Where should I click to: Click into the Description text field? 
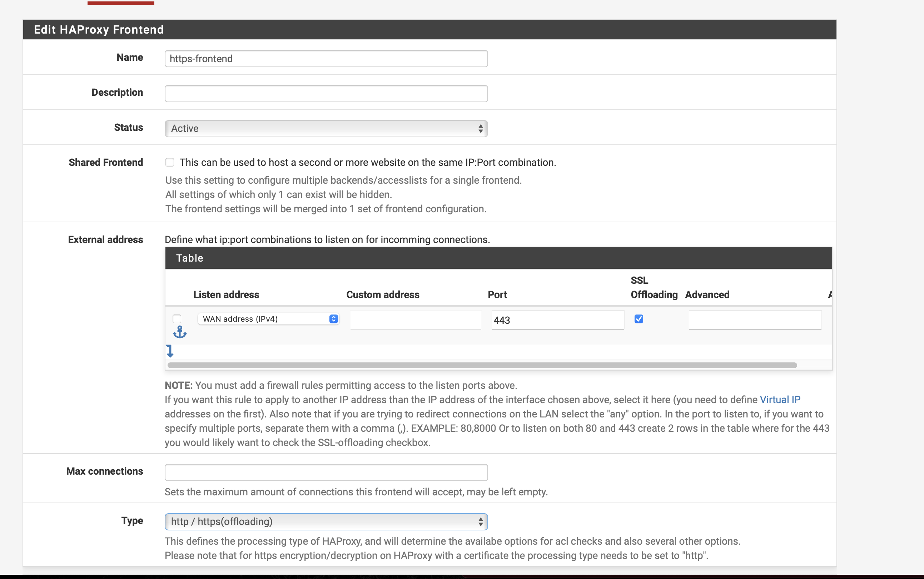click(x=326, y=94)
